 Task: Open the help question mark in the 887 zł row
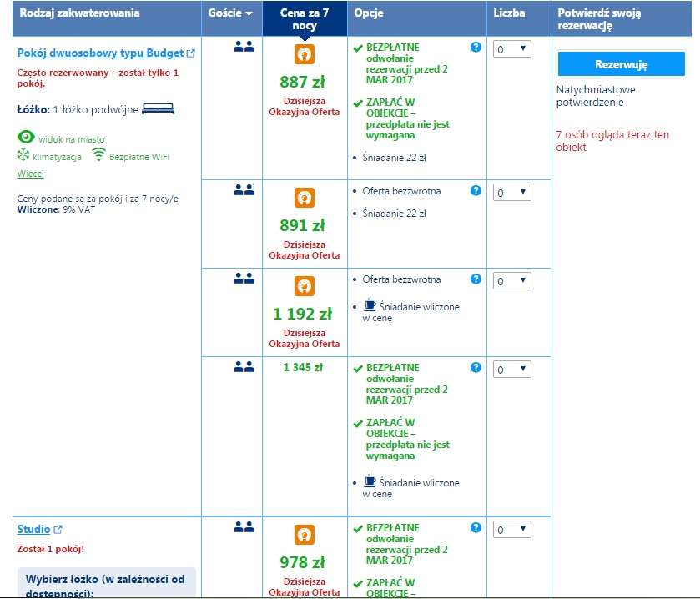click(476, 48)
